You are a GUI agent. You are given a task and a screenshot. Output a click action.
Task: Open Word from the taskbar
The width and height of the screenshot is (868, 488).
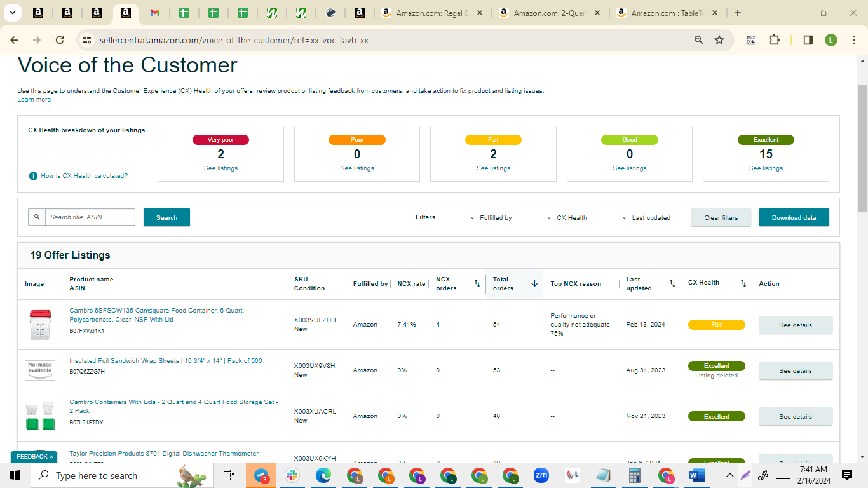coord(696,475)
